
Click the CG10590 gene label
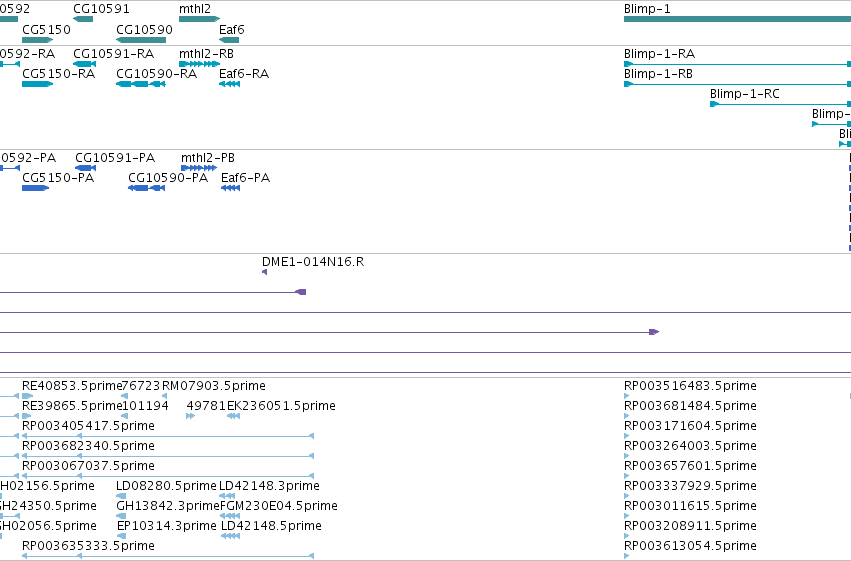coord(144,30)
